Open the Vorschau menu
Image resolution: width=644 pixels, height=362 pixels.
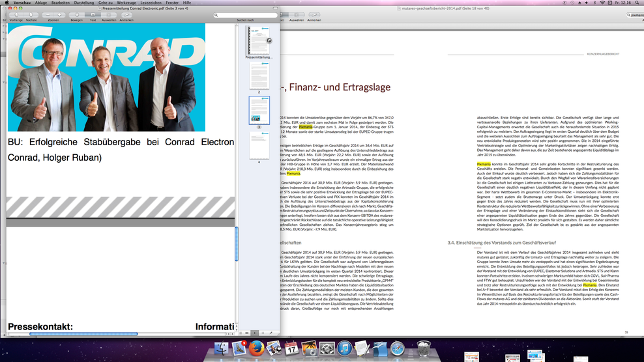point(22,3)
